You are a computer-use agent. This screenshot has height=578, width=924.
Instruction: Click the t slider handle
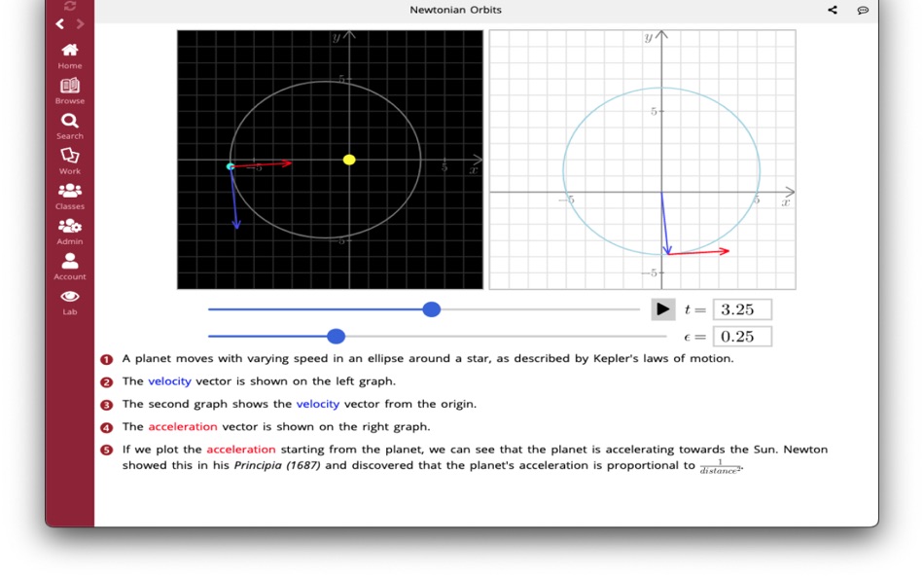click(x=431, y=309)
